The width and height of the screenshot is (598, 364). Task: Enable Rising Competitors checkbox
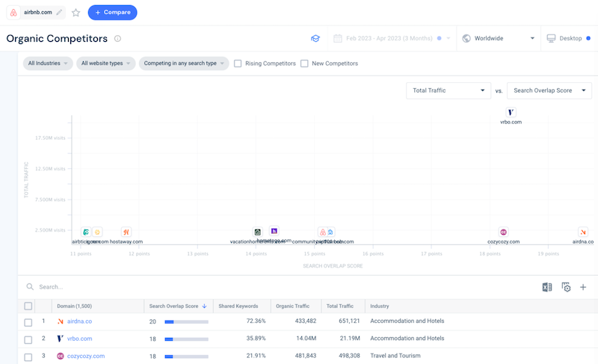pos(238,64)
